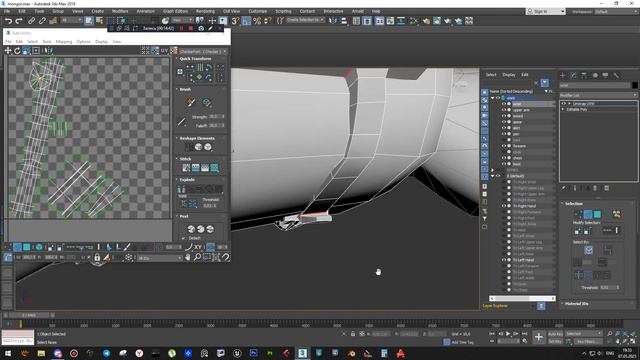This screenshot has height=360, width=640.
Task: Click the Play animation button
Action: (x=508, y=334)
